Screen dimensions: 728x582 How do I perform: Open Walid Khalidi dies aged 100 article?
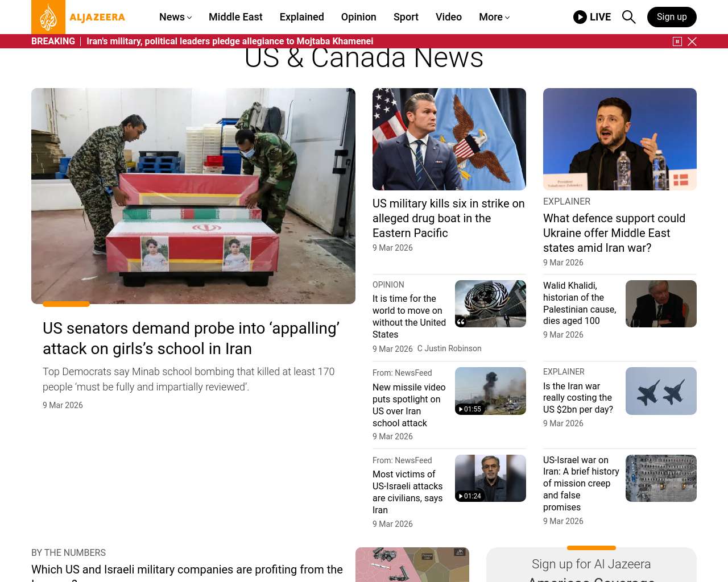(x=580, y=303)
